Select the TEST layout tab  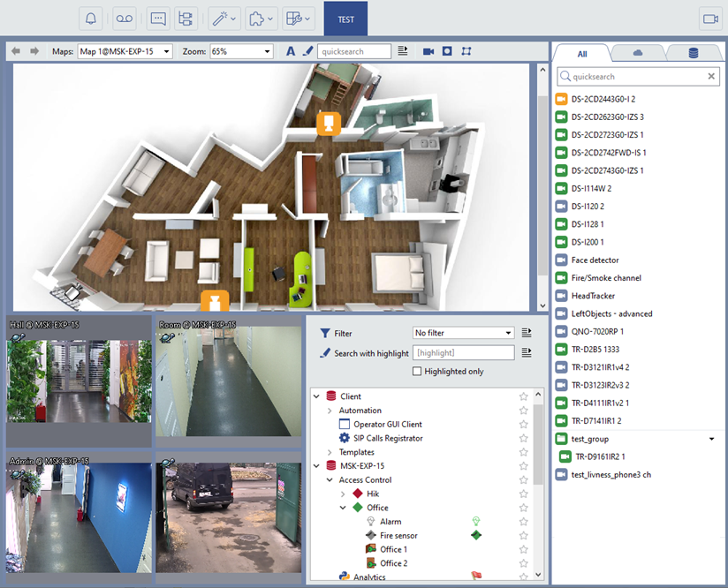coord(345,19)
